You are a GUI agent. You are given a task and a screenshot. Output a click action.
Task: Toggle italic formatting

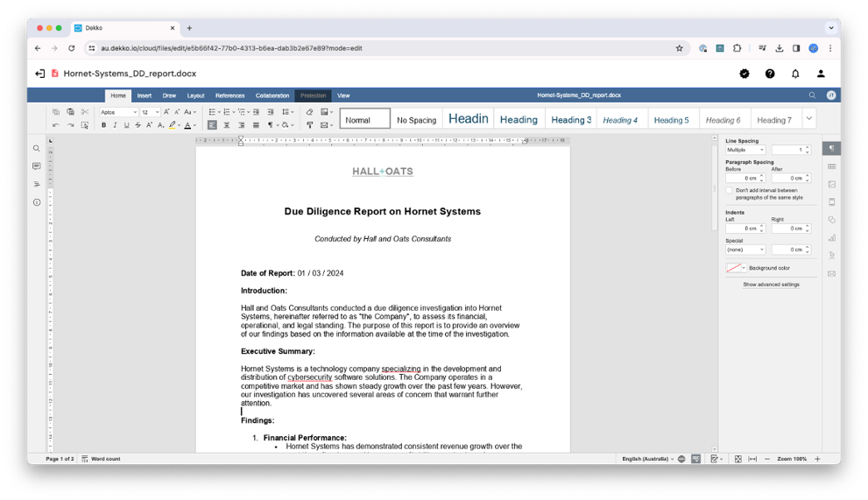(115, 125)
